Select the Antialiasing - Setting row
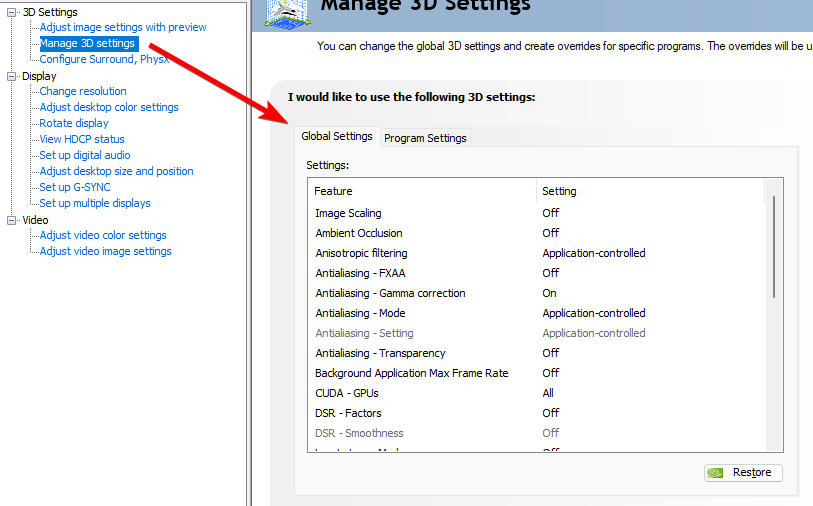The height and width of the screenshot is (506, 813). (536, 333)
